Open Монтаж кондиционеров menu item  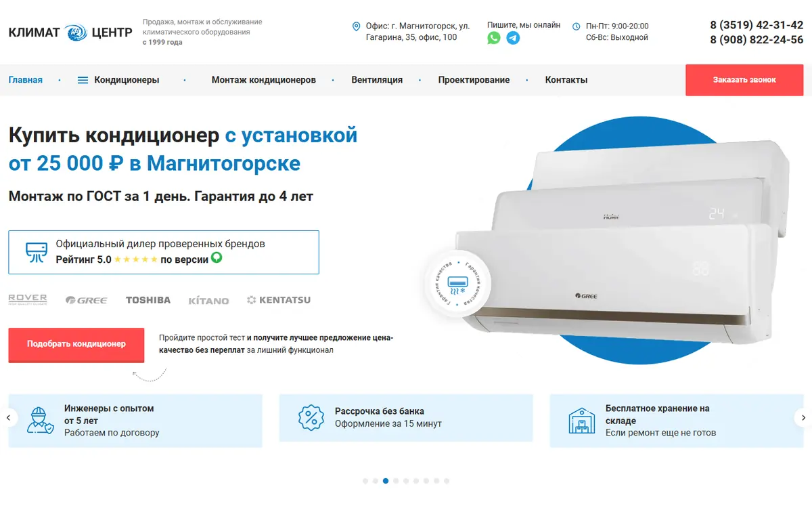(x=264, y=80)
